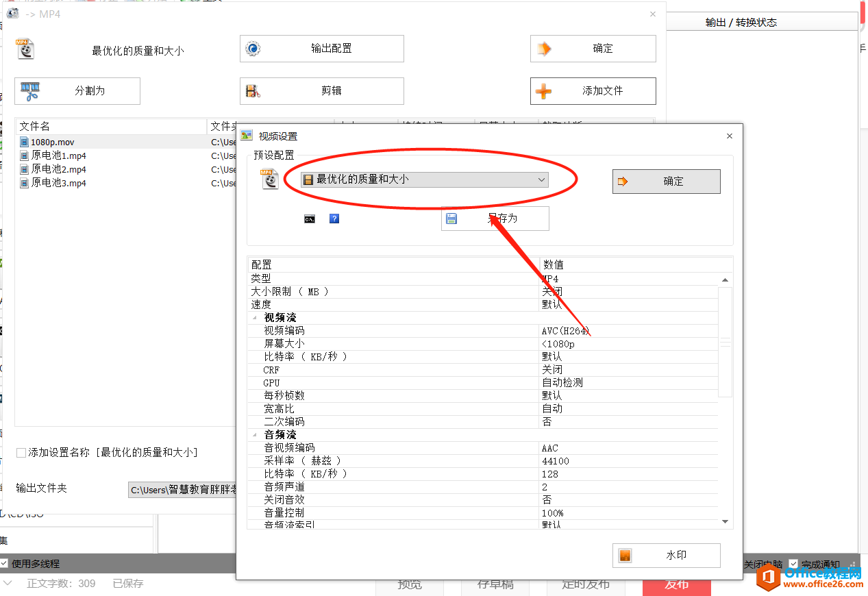Viewport: 868px width, 596px height.
Task: Click 确定 in the -> MP4 window
Action: [593, 49]
